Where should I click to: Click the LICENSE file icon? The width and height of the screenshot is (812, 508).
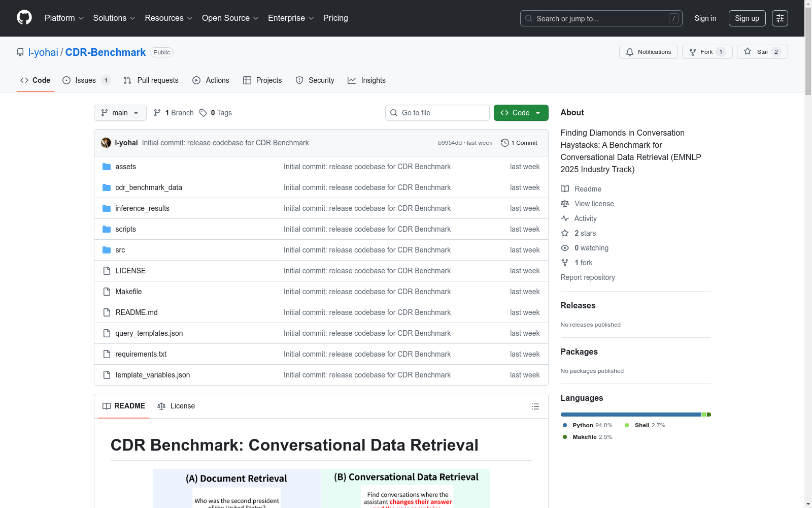click(107, 271)
